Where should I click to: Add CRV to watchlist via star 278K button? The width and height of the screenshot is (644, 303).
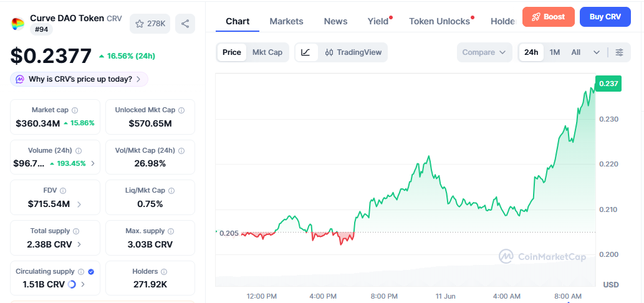coord(150,24)
